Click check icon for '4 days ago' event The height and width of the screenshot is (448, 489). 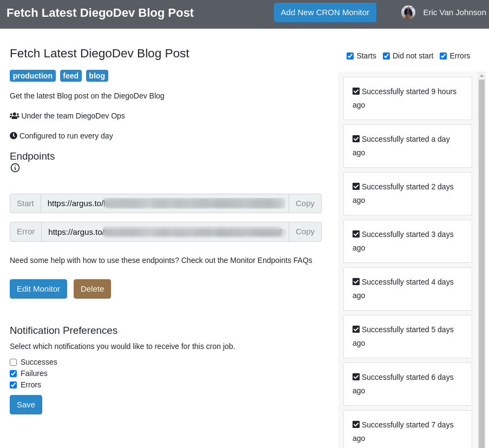[356, 282]
